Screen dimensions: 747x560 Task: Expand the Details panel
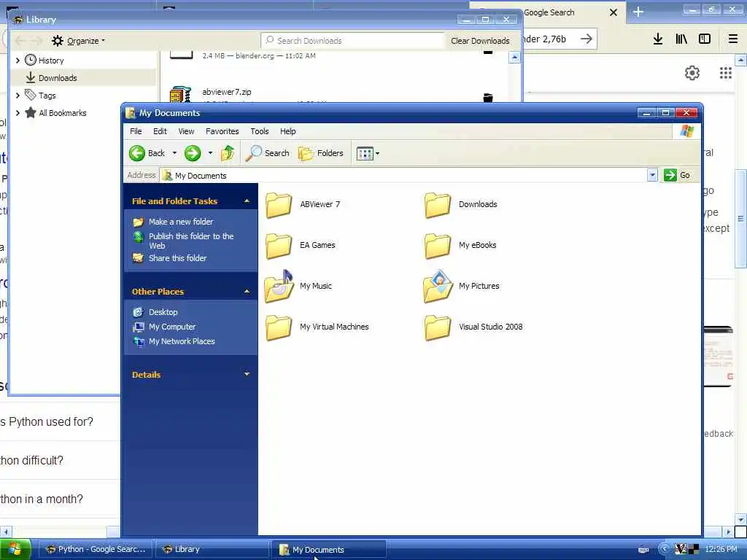click(247, 374)
